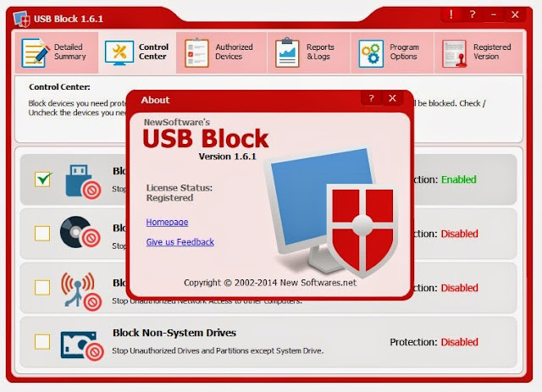Open the Registered Version stamp icon

[x=454, y=53]
